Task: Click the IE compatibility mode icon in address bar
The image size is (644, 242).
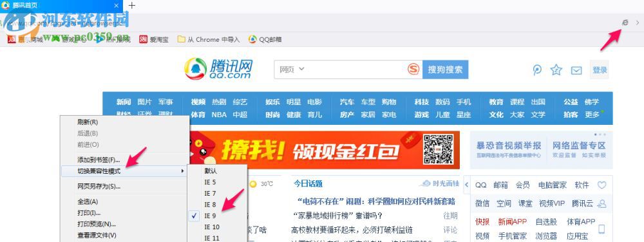Action: point(625,23)
